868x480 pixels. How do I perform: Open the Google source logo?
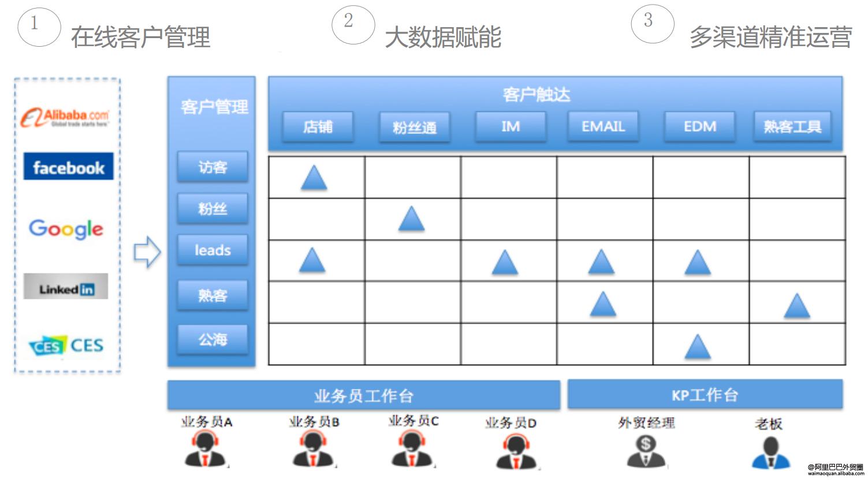click(x=66, y=230)
